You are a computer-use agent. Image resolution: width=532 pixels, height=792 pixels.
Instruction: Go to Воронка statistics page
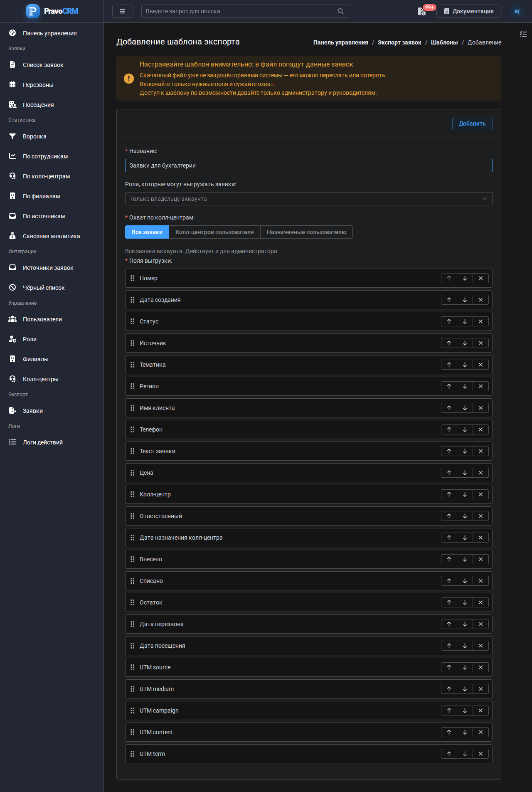click(52, 136)
